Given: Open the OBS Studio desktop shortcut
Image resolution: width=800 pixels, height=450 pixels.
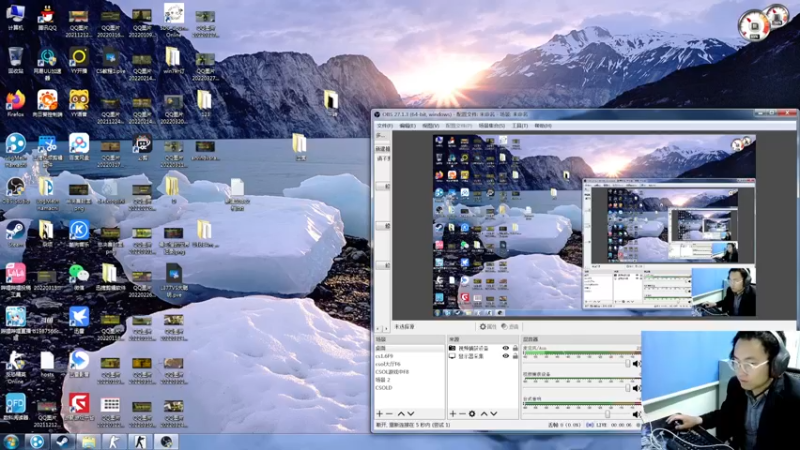Looking at the screenshot, I should (16, 190).
